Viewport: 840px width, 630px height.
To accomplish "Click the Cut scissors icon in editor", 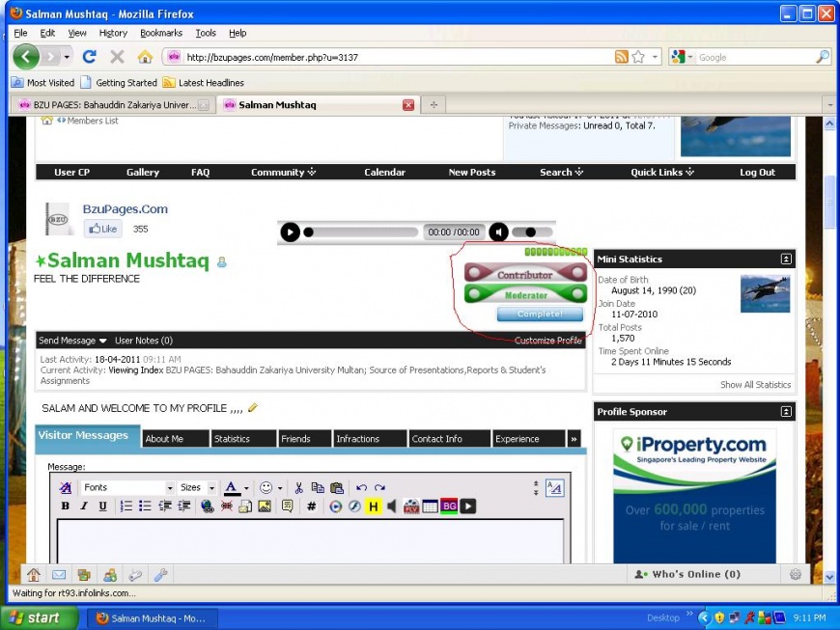I will [x=299, y=488].
